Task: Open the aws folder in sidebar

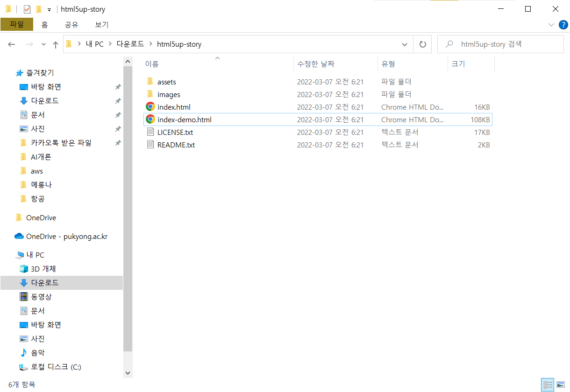Action: 37,171
